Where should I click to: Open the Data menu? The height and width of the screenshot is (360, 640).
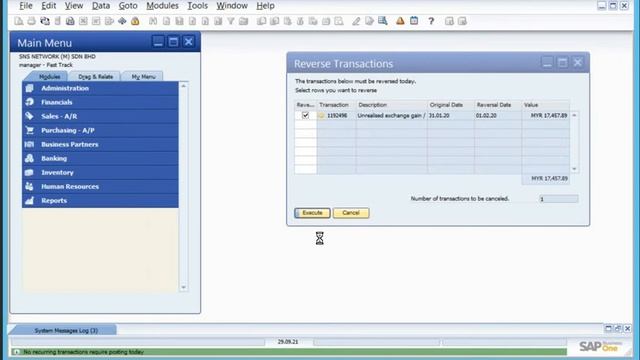(x=101, y=6)
